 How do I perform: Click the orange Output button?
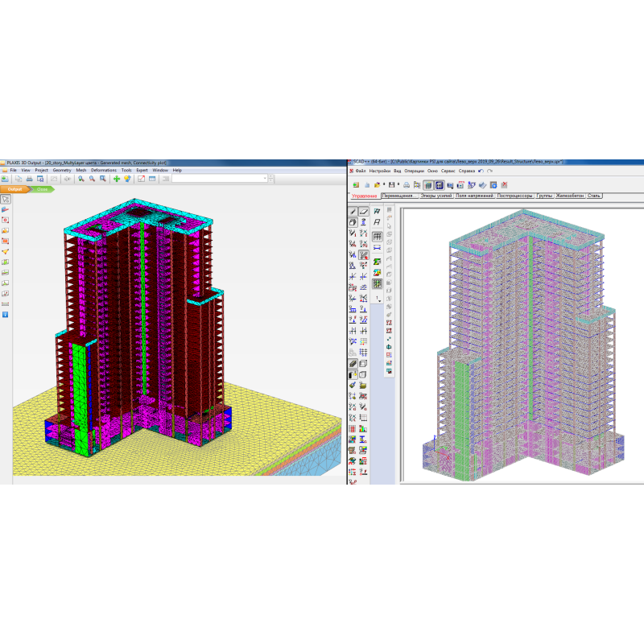click(15, 189)
